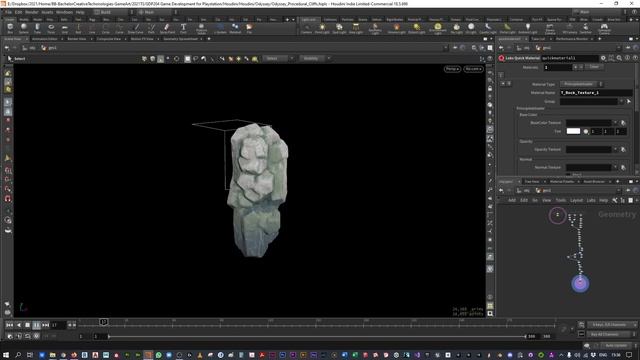This screenshot has width=640, height=360.
Task: Expand the Opacity Texture dropdown arrow
Action: click(616, 149)
